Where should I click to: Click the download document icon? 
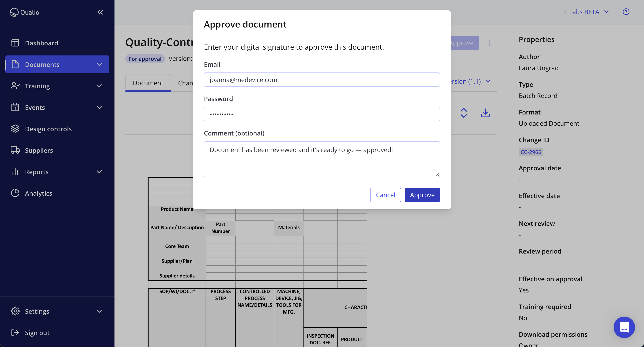click(485, 113)
